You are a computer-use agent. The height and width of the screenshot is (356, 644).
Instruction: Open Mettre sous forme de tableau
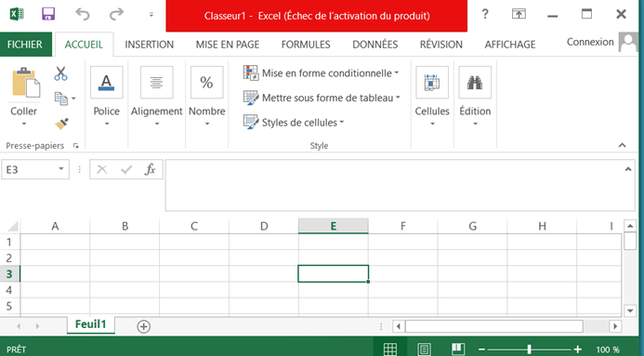[x=322, y=98]
